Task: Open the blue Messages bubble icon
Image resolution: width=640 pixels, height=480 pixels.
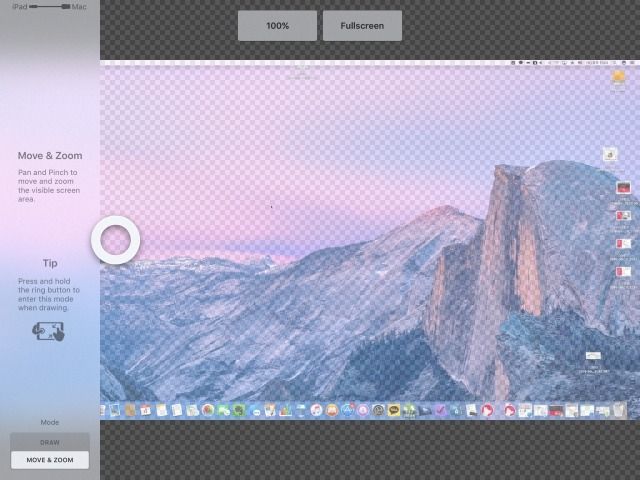Action: pyautogui.click(x=256, y=412)
